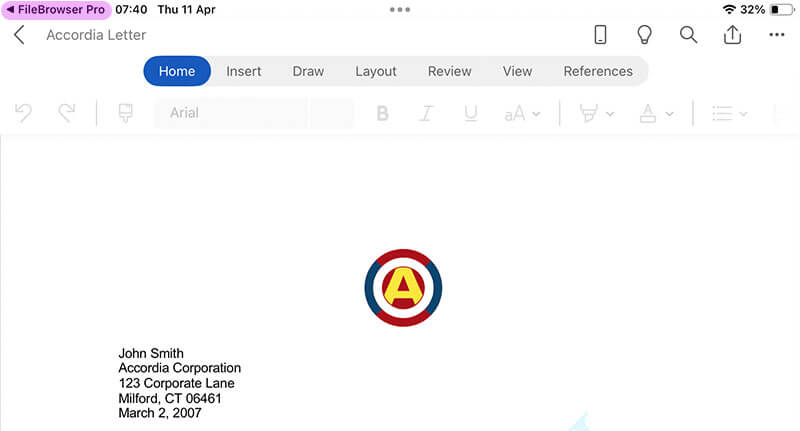Click the text 'Milford, CT 06461'
800x431 pixels.
tap(170, 398)
